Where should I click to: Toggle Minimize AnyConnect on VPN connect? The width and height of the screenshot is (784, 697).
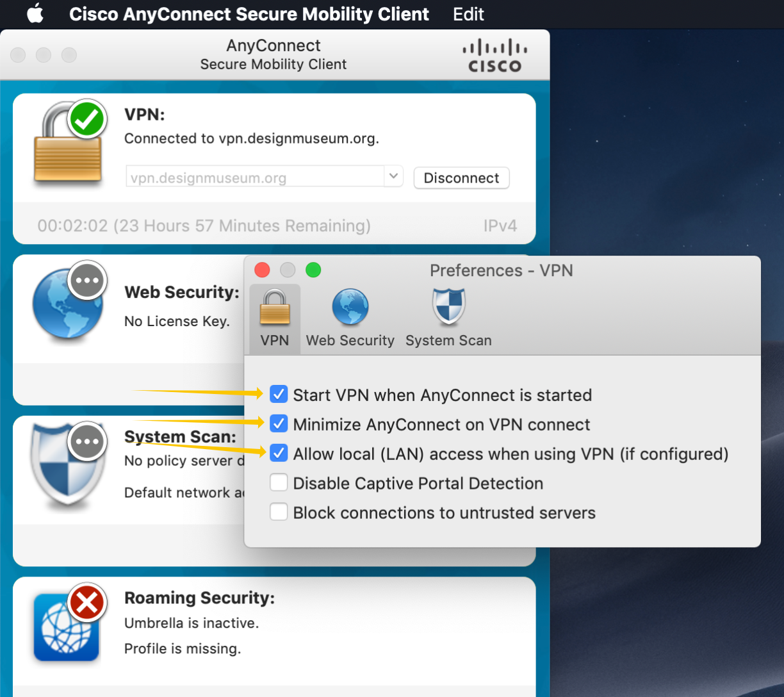(x=279, y=423)
